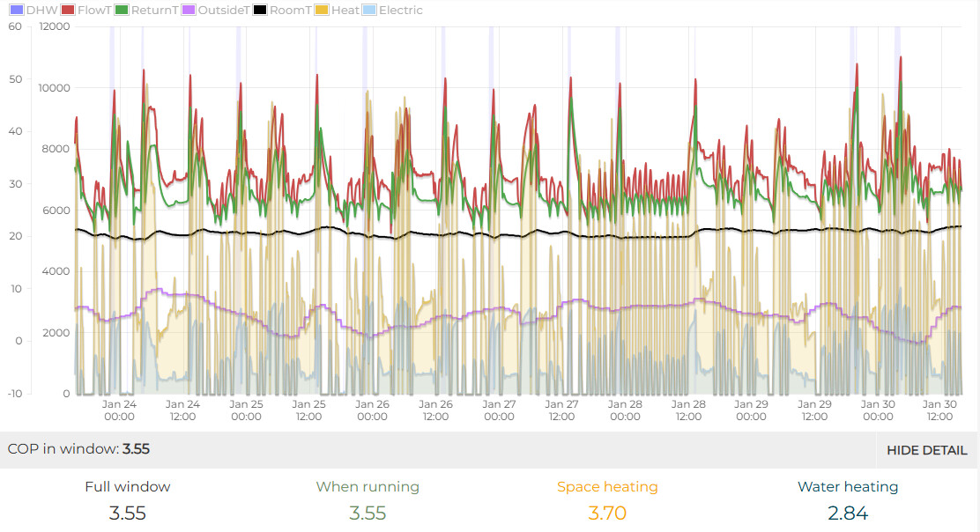
Task: Click the 3.70 space heating COP value
Action: click(607, 513)
